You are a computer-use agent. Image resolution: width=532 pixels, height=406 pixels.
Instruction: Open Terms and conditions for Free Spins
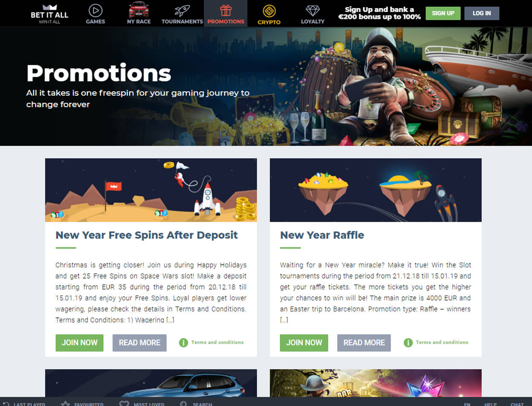click(217, 342)
